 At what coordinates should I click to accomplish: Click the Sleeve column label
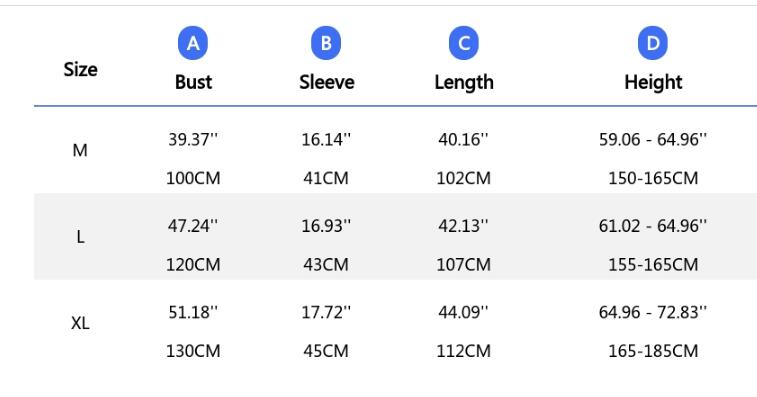(x=326, y=82)
